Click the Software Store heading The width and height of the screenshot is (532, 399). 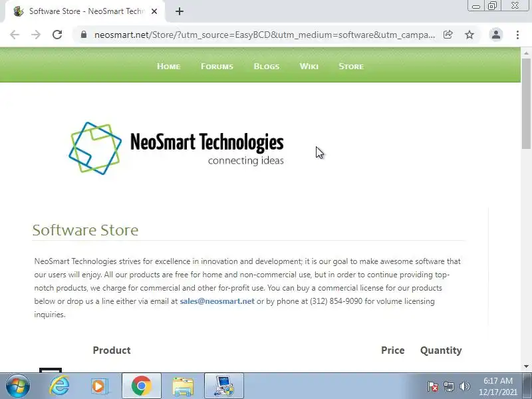[x=85, y=230]
